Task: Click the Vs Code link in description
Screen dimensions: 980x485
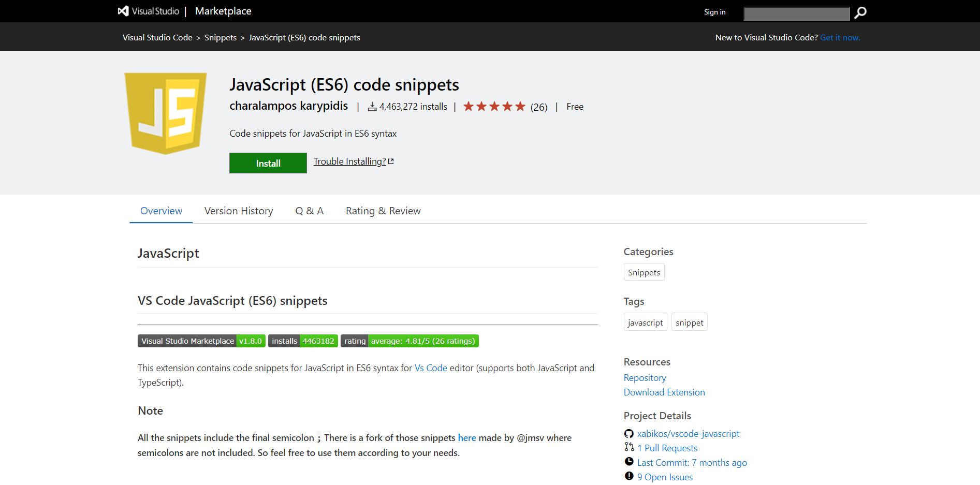Action: pos(431,368)
